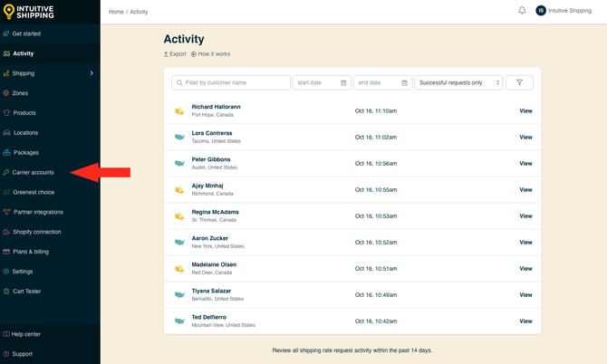
Task: Click the US map icon for Peter Gibbons
Action: pos(179,163)
